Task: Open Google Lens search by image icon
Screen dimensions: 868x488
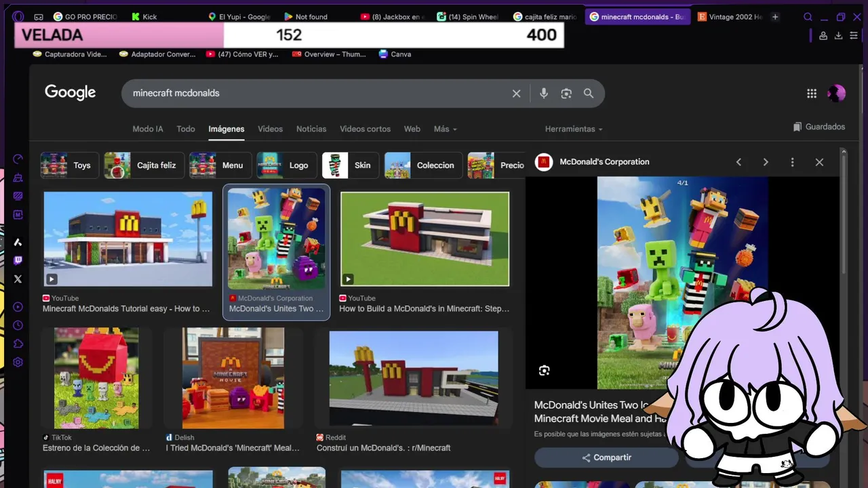Action: [x=566, y=94]
